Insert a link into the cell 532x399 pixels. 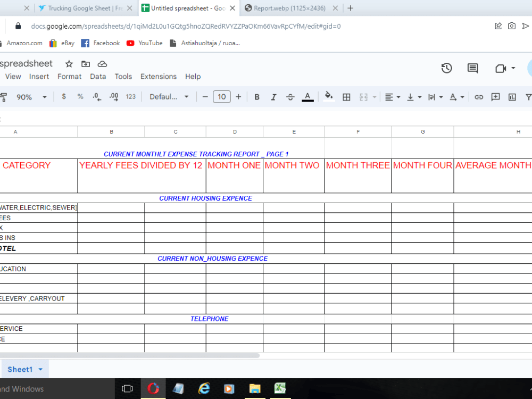(478, 96)
